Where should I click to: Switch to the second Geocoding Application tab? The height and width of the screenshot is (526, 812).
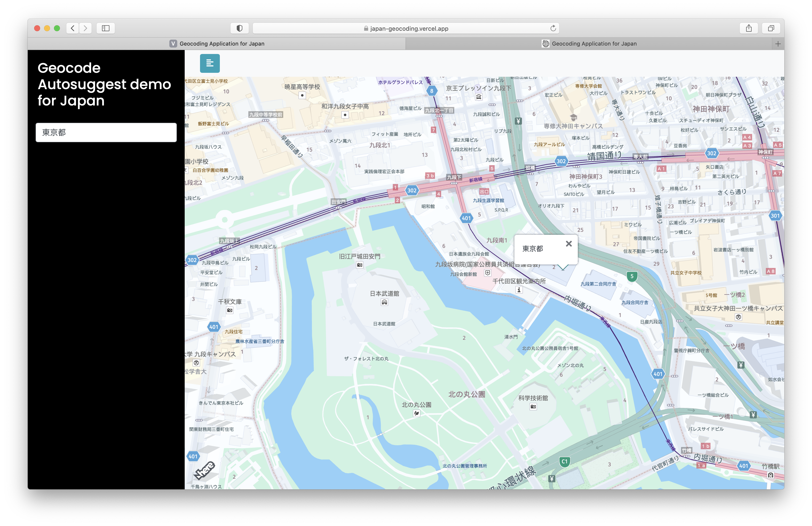click(x=589, y=44)
